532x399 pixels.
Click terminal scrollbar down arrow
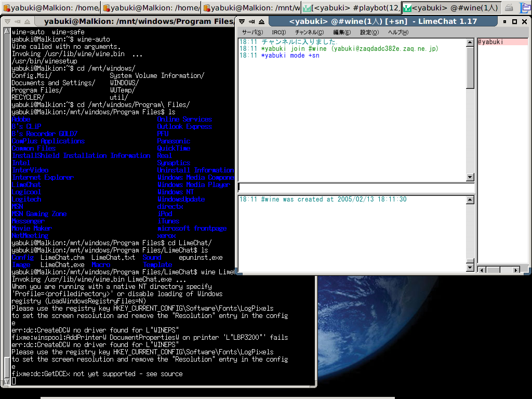(7, 381)
